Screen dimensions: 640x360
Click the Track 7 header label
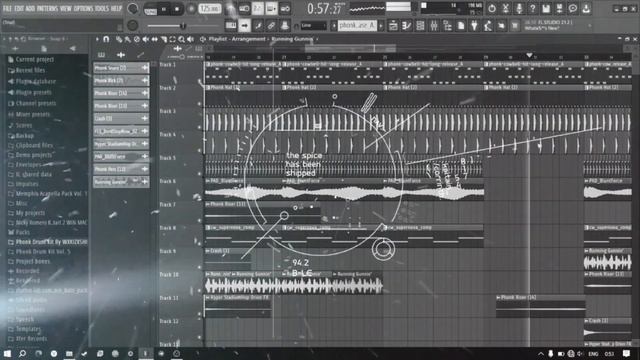tap(167, 204)
